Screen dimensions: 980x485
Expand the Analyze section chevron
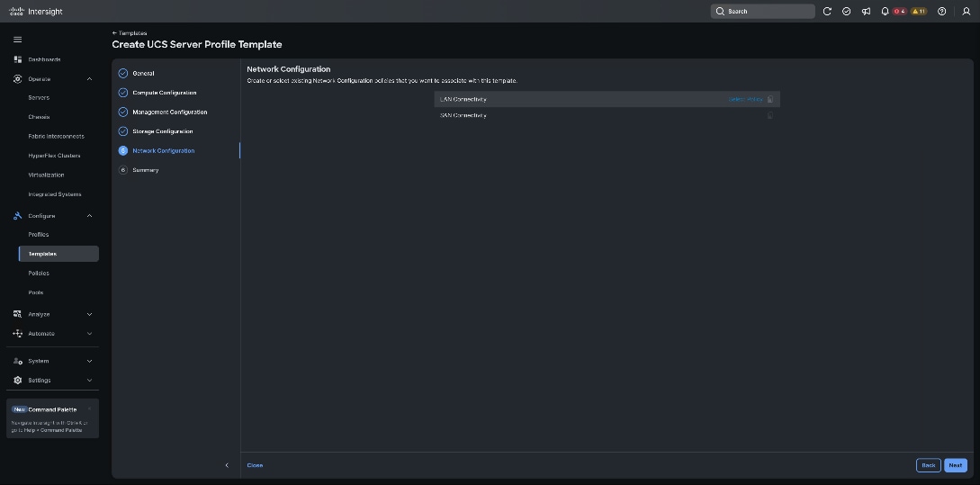coord(89,314)
